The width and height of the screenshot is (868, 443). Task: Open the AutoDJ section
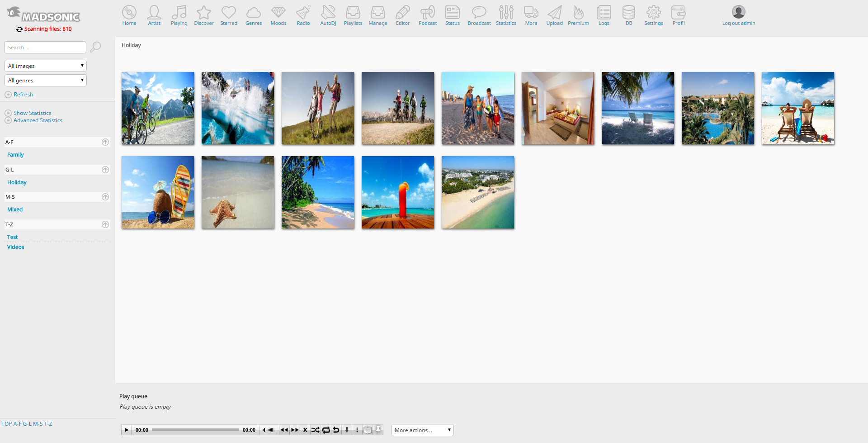(328, 15)
